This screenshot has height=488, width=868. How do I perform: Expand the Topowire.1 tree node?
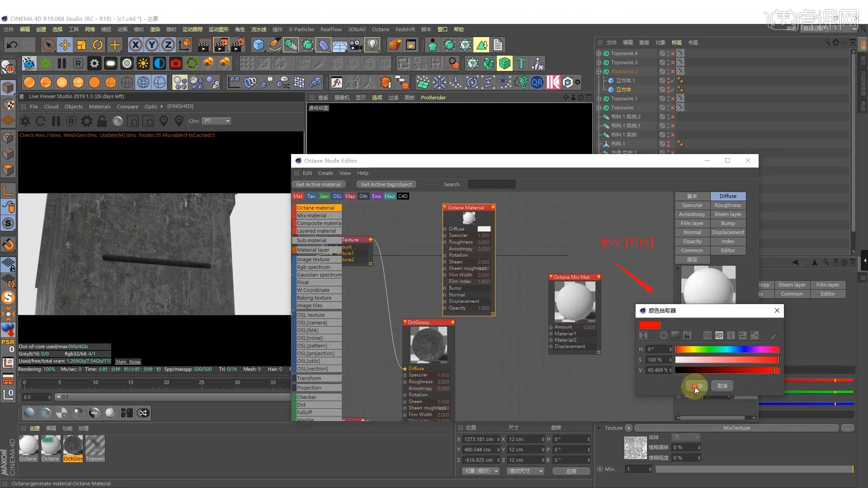click(599, 99)
